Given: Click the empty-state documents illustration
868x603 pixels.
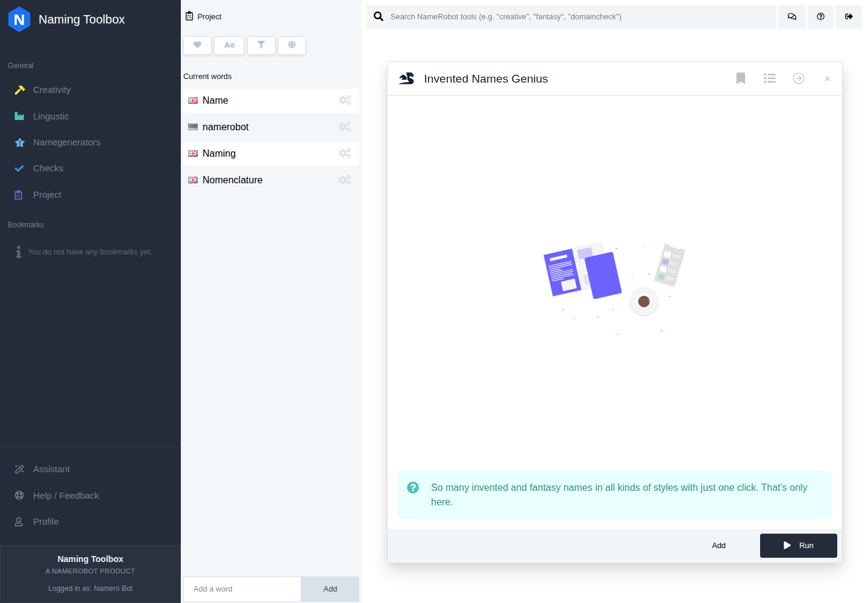Looking at the screenshot, I should pos(615,288).
